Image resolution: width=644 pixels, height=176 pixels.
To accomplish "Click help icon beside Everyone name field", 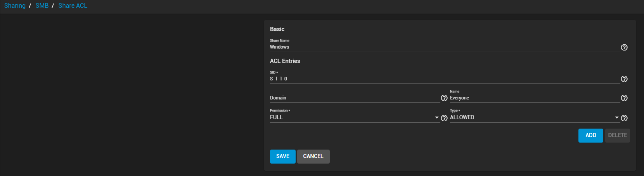I will (624, 98).
